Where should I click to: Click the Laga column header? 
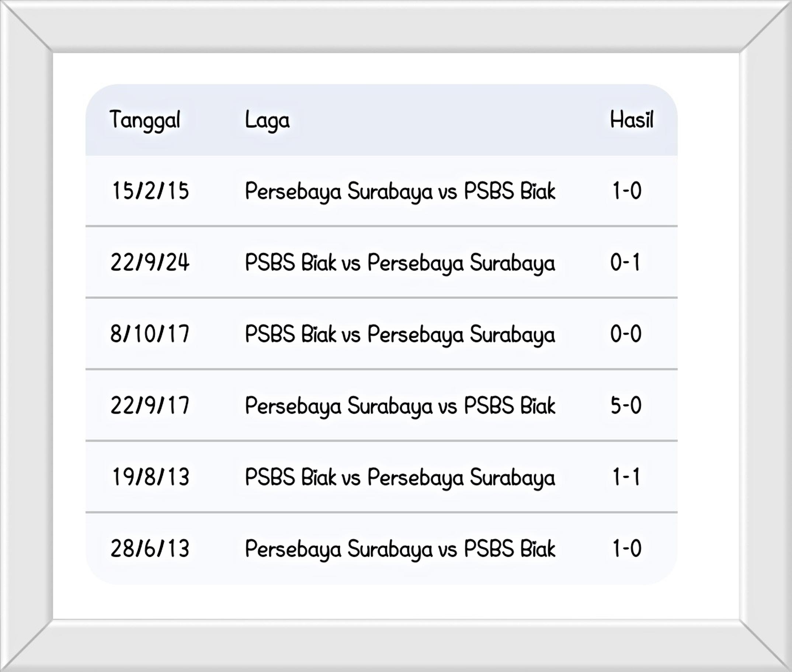(267, 120)
